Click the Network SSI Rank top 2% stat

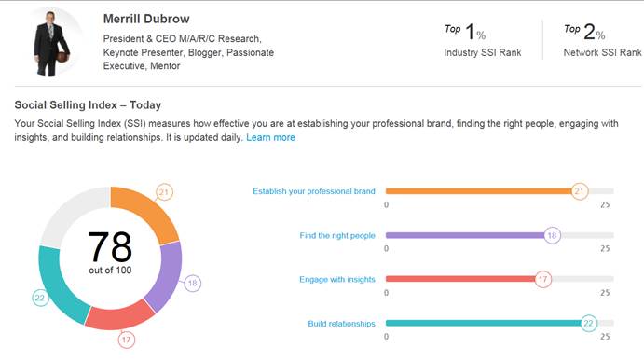pos(602,40)
